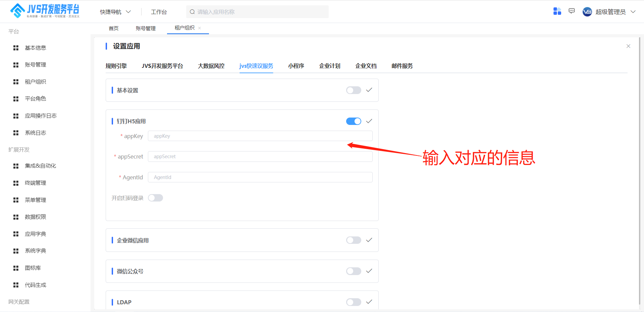This screenshot has height=312, width=644.
Task: Toggle 开启扫码登录 switch
Action: [x=155, y=198]
